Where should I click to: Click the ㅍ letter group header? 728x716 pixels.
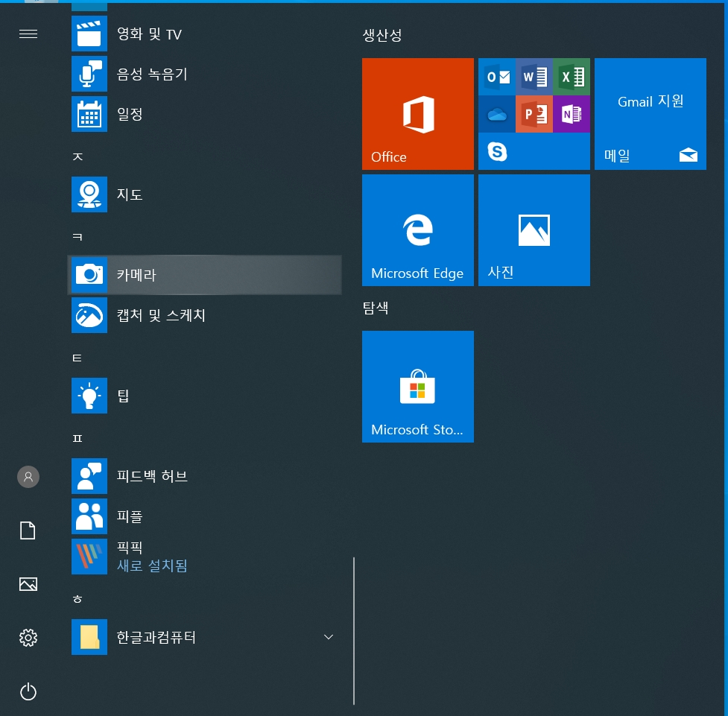[x=77, y=438]
